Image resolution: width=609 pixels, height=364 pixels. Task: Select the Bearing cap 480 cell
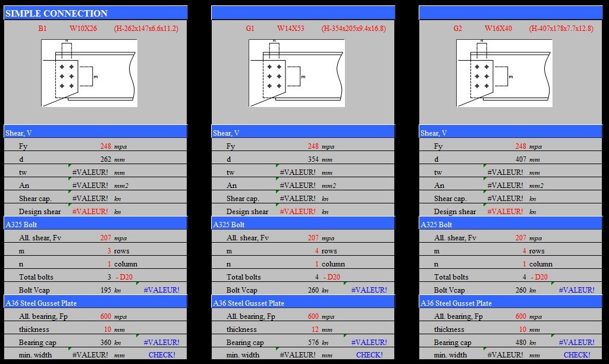point(520,343)
